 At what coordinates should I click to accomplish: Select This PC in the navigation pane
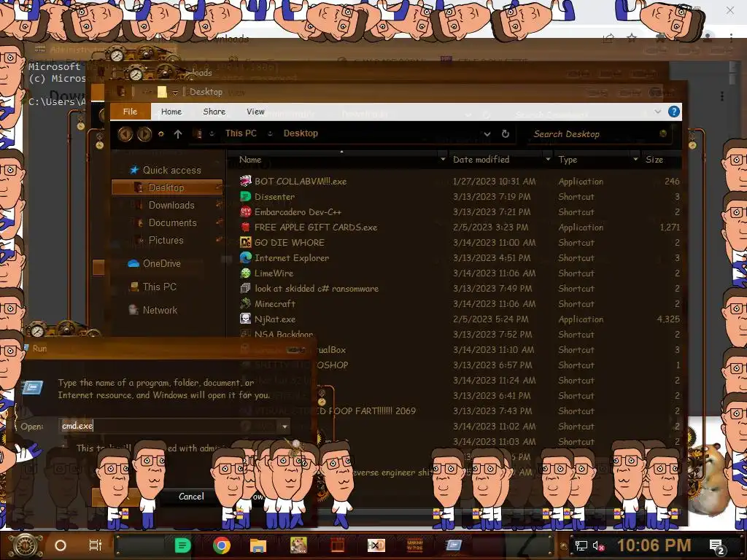tap(159, 287)
